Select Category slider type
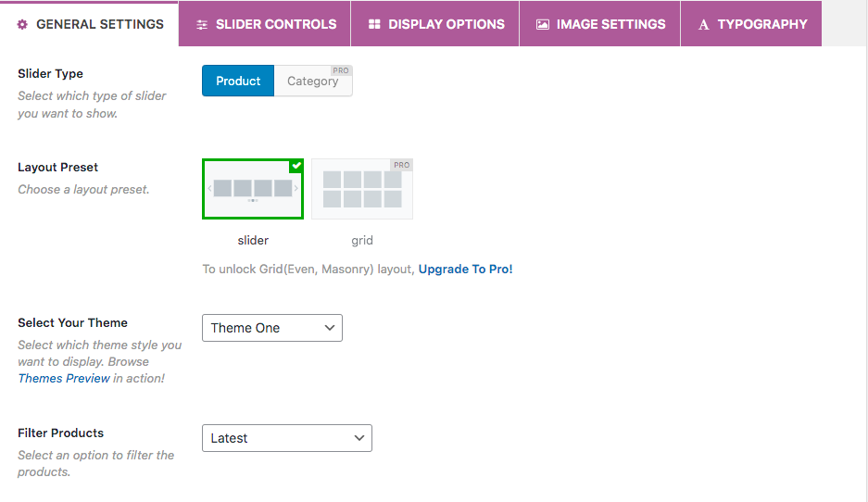Viewport: 868px width, 502px height. 313,81
